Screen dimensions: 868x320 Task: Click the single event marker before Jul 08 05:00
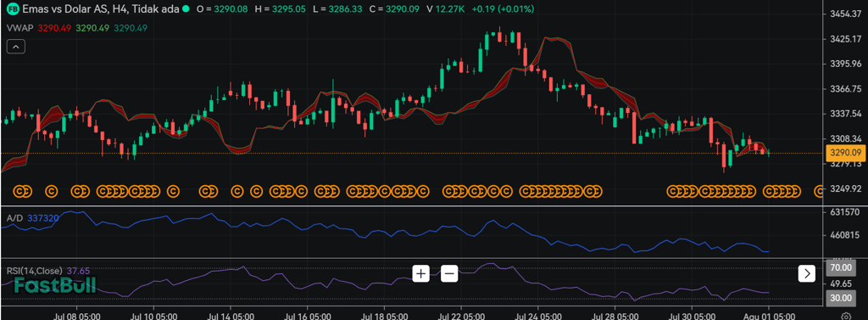point(51,191)
